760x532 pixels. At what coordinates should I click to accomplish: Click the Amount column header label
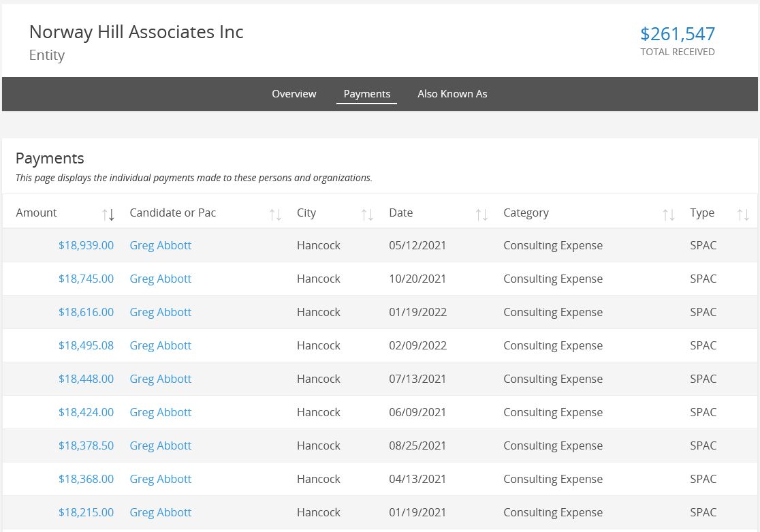(x=36, y=213)
